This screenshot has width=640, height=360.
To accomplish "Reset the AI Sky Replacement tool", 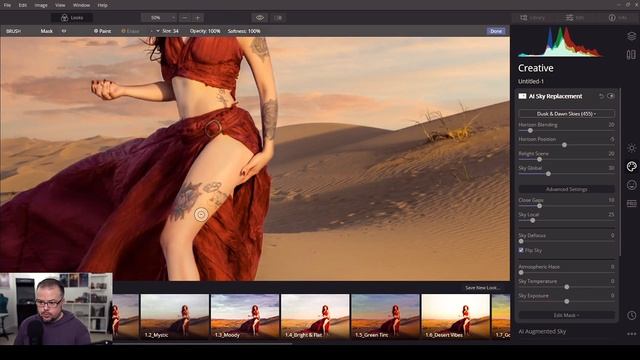I will 601,96.
